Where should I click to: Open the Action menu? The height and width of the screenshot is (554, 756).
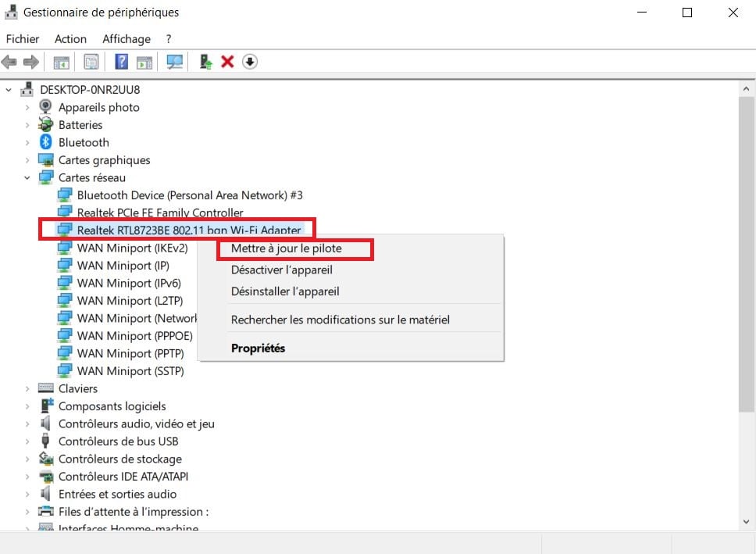(70, 38)
